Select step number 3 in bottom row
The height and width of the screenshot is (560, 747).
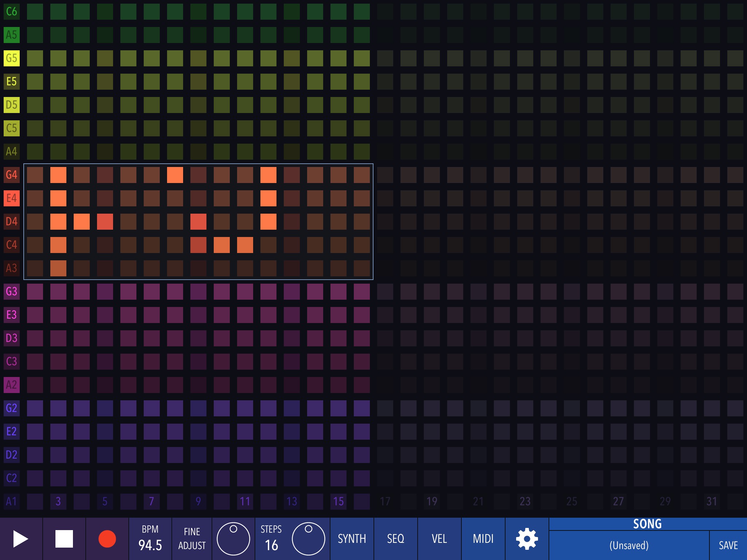point(58,502)
